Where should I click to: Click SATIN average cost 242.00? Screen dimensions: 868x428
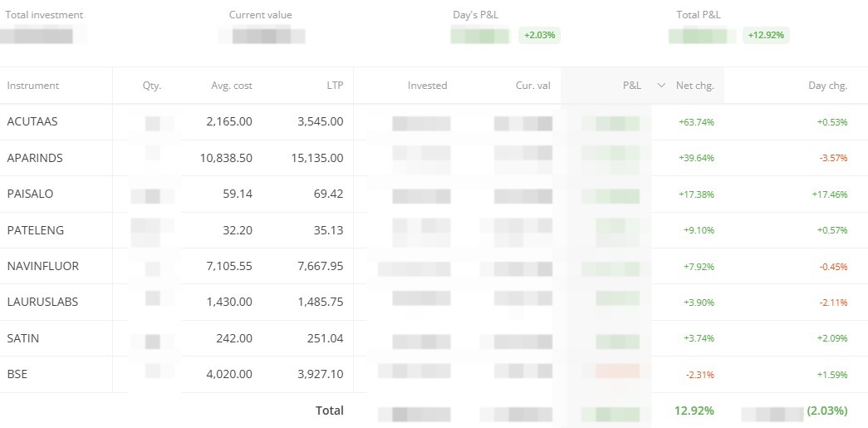[234, 337]
